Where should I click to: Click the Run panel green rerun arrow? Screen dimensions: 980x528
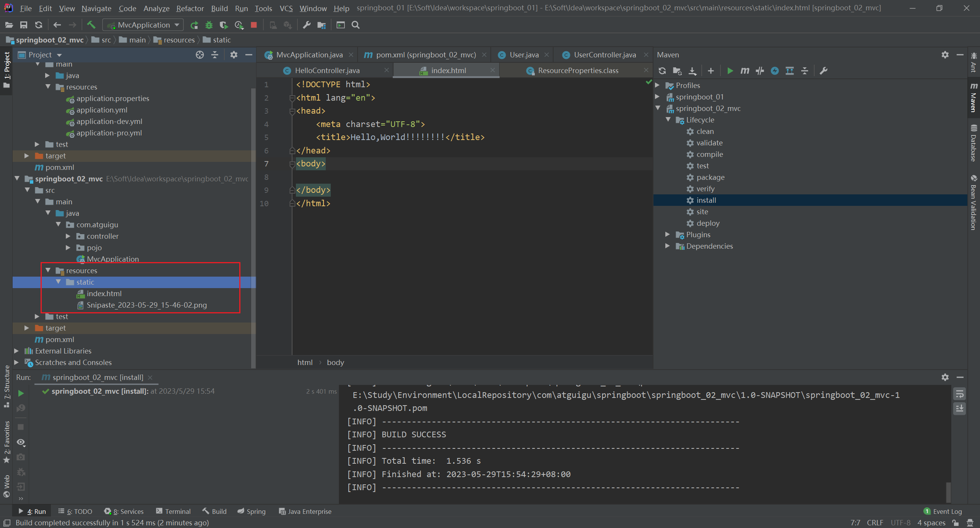[21, 393]
